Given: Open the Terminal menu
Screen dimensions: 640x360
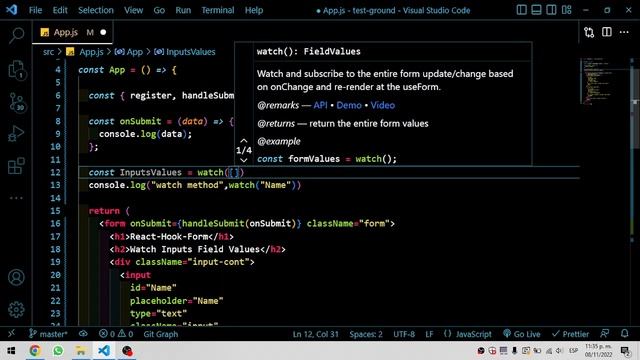Looking at the screenshot, I should (218, 10).
